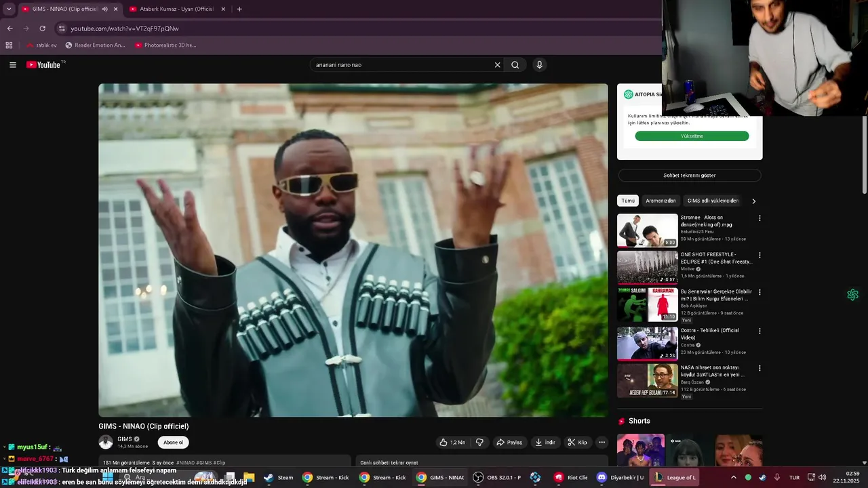Go back in browser history
The image size is (868, 488).
[x=9, y=28]
